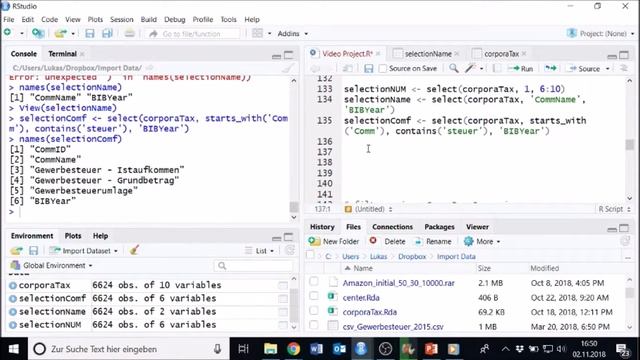Click the save workspace icon
The height and width of the screenshot is (360, 640).
coord(33,251)
